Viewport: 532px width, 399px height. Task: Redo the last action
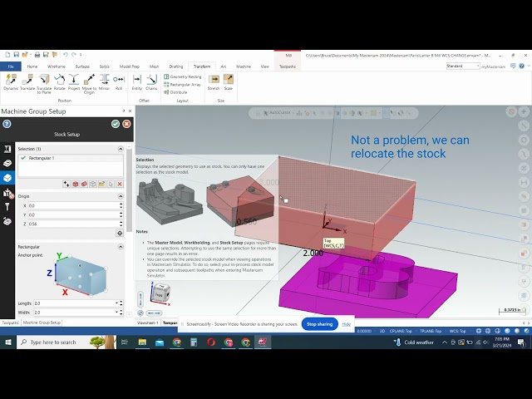coord(74,55)
